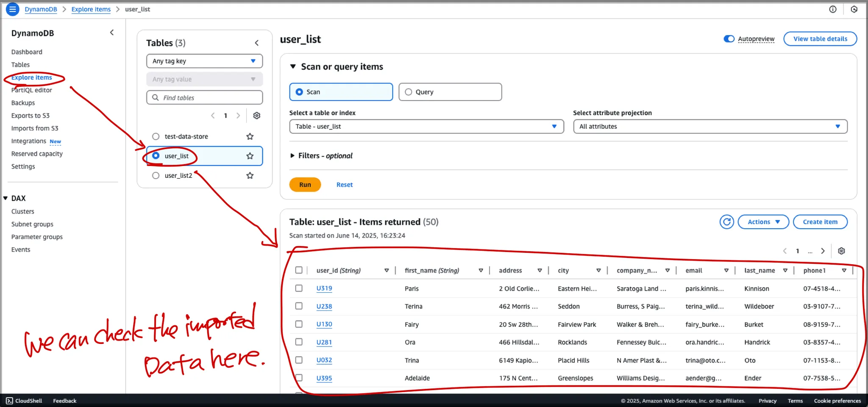The image size is (868, 407).
Task: Open PartiQL editor in sidebar
Action: (32, 90)
